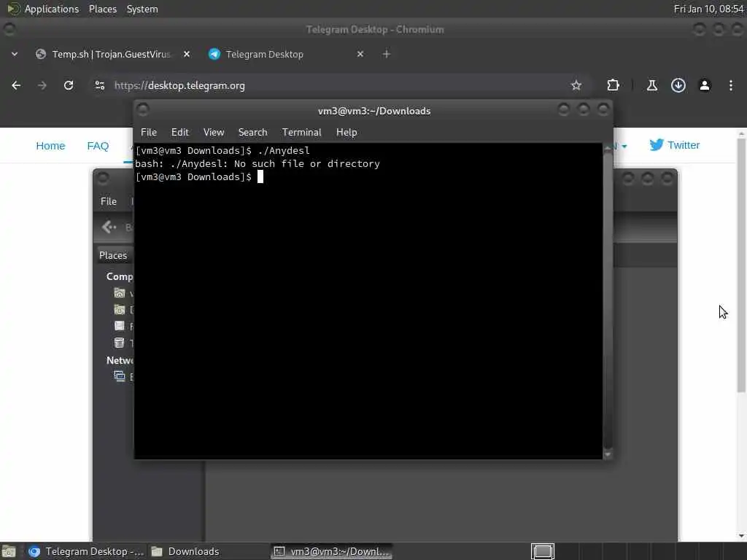Show Chromium downloads icon
This screenshot has width=747, height=560.
[678, 85]
